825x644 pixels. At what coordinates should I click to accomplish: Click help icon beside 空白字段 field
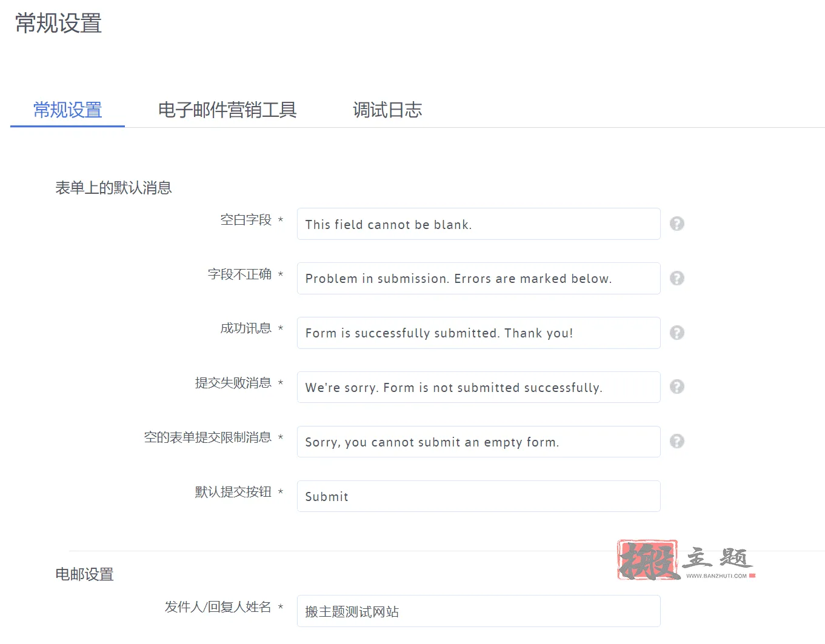677,224
